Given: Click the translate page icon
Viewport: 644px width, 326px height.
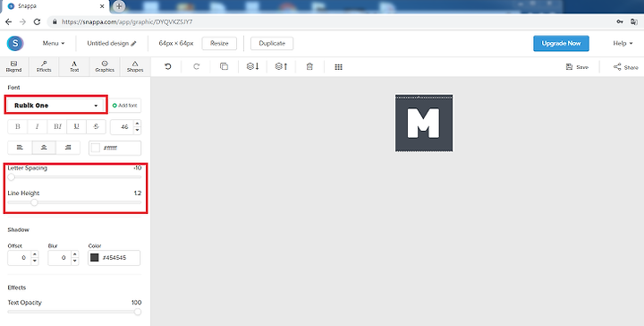Looking at the screenshot, I should pos(634,21).
